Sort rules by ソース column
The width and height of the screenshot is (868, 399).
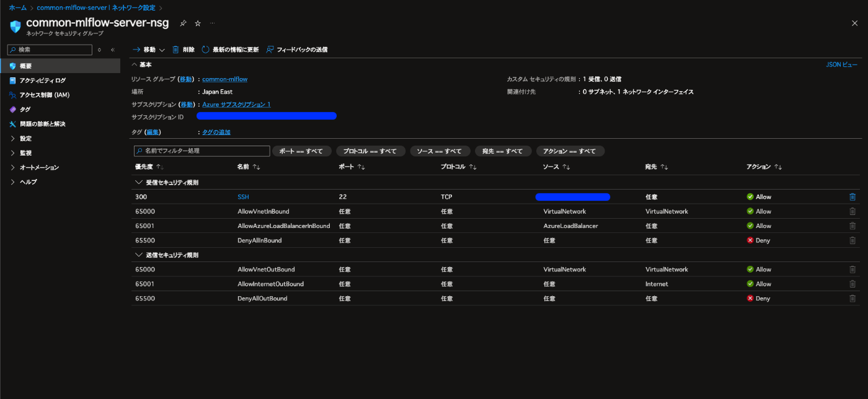tap(556, 167)
